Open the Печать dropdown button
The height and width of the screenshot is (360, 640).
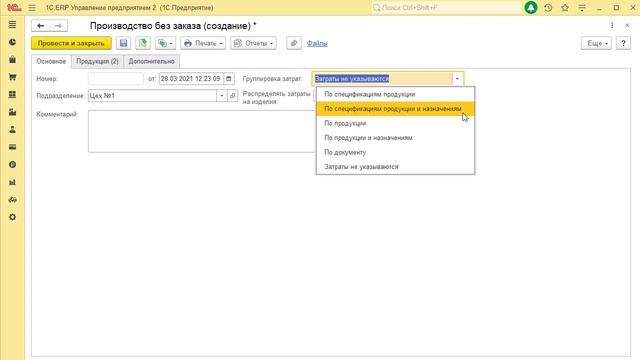203,43
